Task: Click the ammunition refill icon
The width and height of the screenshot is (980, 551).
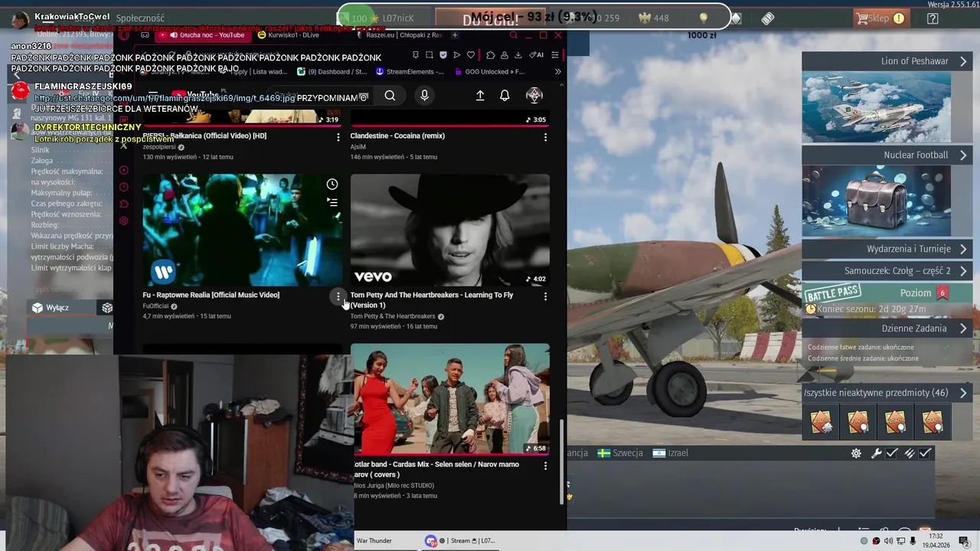Action: click(x=910, y=453)
